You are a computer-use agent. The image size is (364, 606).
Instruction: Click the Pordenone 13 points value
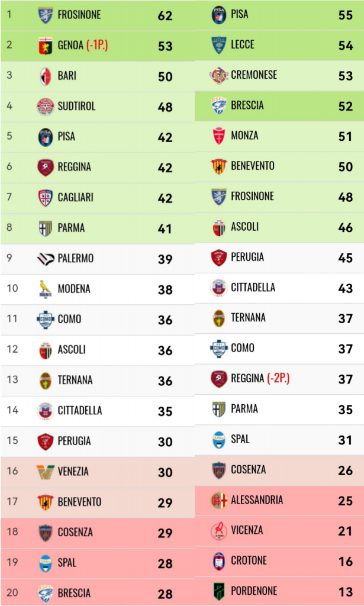click(345, 592)
